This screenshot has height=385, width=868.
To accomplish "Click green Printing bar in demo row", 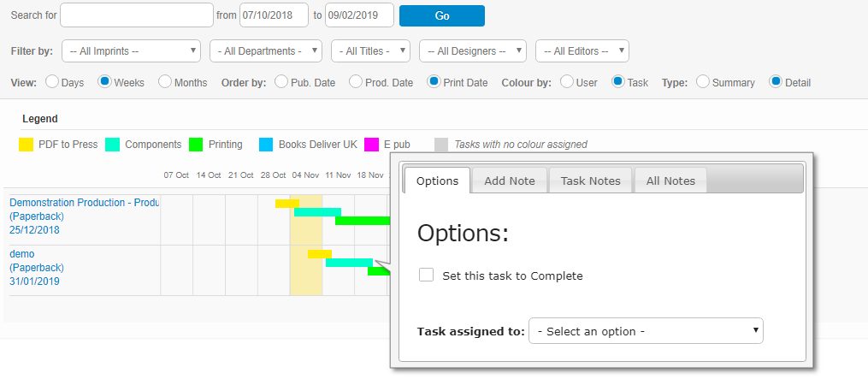I will pyautogui.click(x=378, y=271).
